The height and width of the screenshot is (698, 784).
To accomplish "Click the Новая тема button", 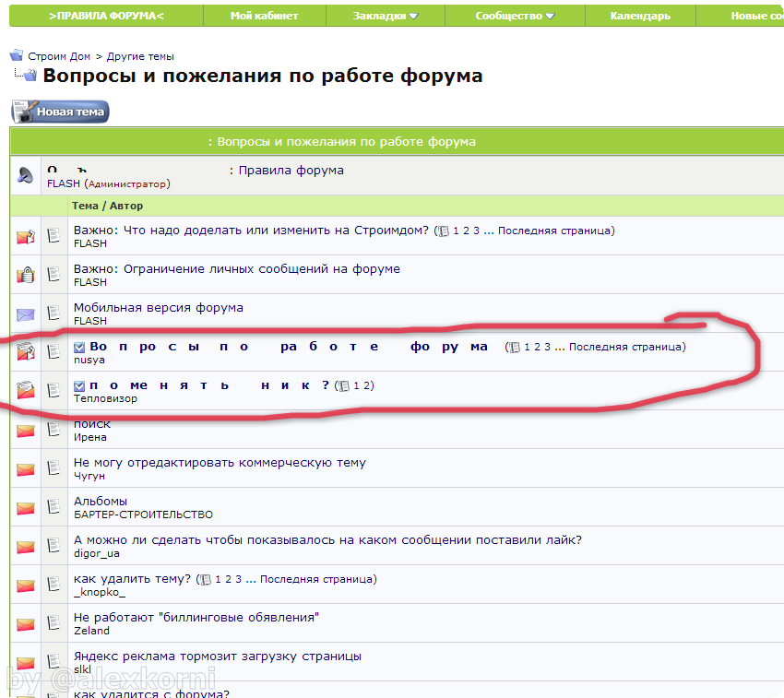I will point(61,112).
